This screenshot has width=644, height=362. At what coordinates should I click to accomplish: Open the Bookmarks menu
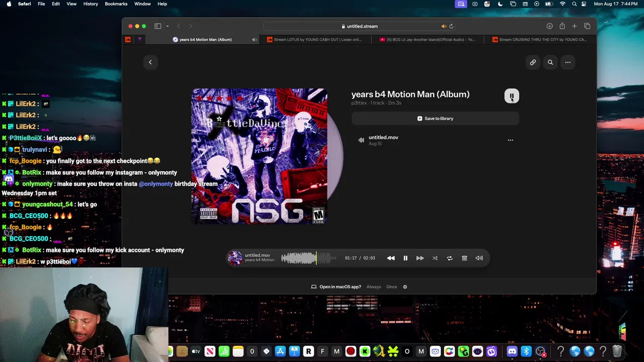tap(116, 4)
